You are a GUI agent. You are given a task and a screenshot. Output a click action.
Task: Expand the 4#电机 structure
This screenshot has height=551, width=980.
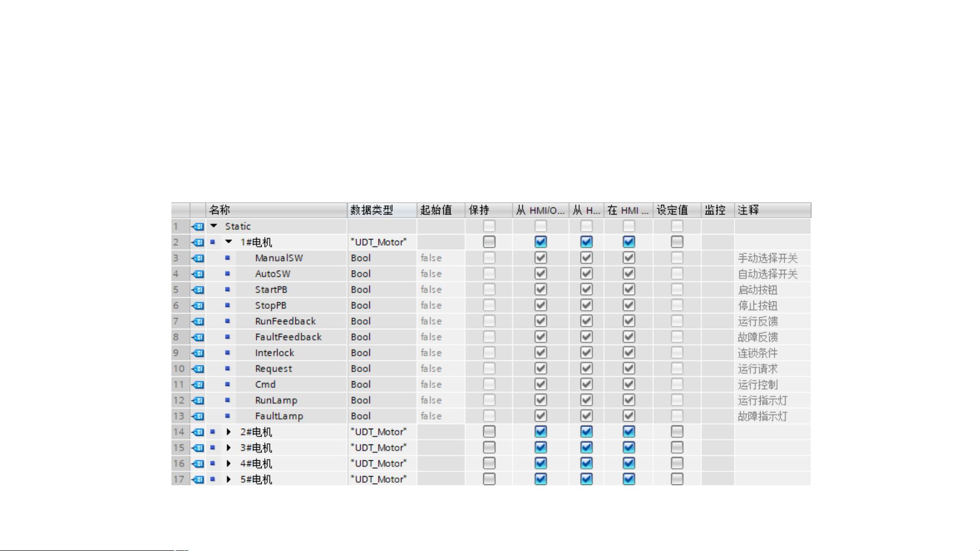229,463
